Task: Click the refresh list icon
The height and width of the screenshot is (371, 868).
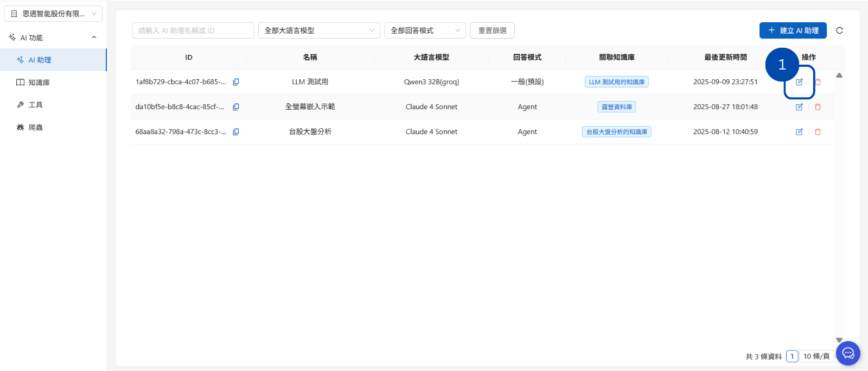Action: (x=839, y=30)
